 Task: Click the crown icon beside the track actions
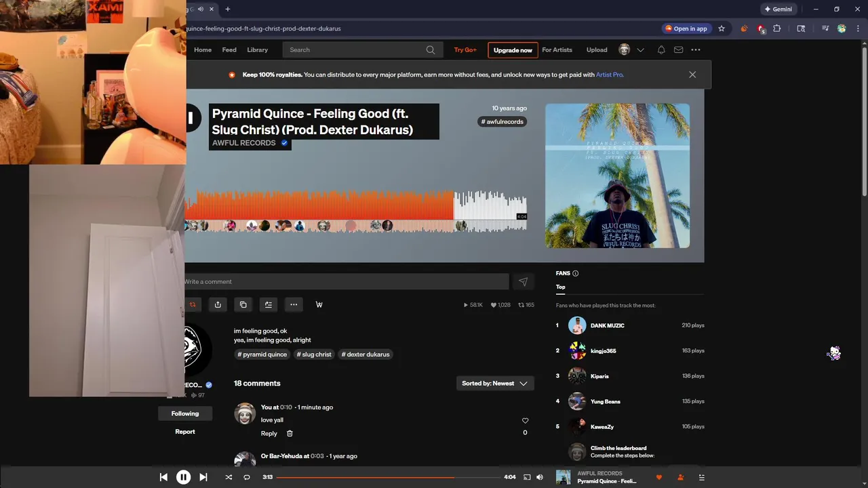[x=319, y=305]
